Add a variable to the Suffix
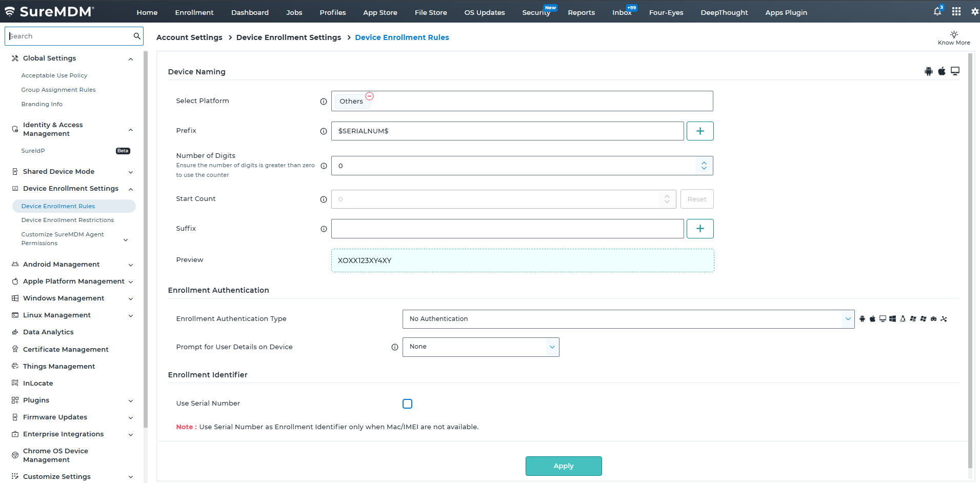This screenshot has width=980, height=483. pyautogui.click(x=700, y=229)
